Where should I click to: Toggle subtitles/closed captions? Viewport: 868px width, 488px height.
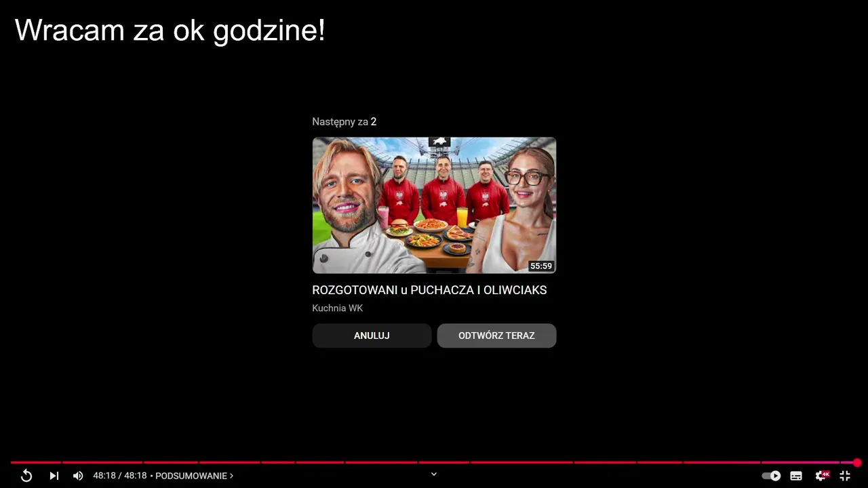point(796,476)
